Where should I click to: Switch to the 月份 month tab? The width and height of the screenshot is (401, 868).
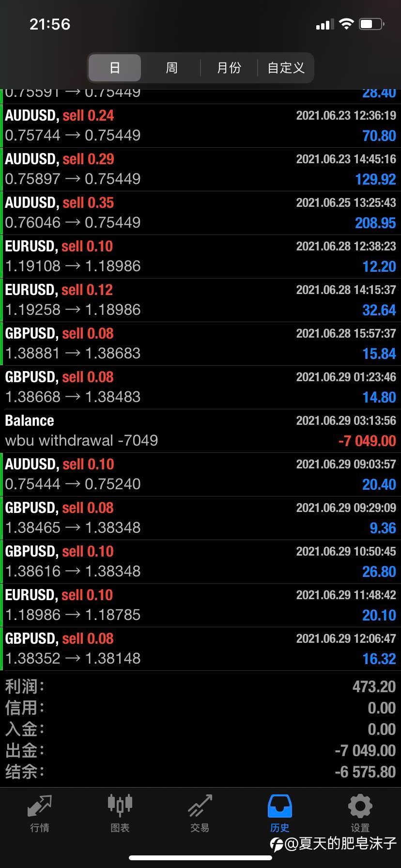point(229,68)
